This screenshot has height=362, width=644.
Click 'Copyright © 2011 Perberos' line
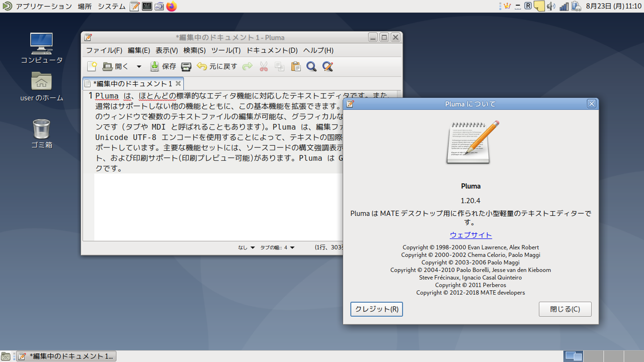[x=471, y=285]
